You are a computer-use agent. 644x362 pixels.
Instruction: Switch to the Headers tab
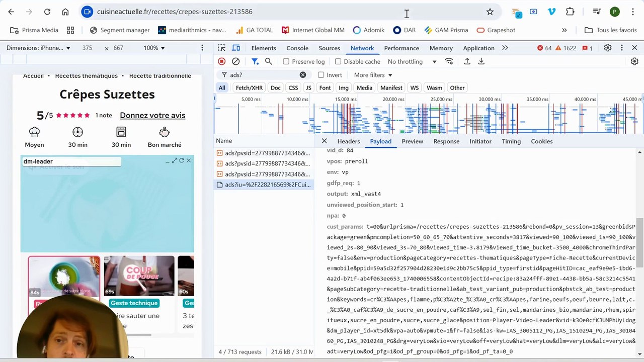tap(349, 141)
